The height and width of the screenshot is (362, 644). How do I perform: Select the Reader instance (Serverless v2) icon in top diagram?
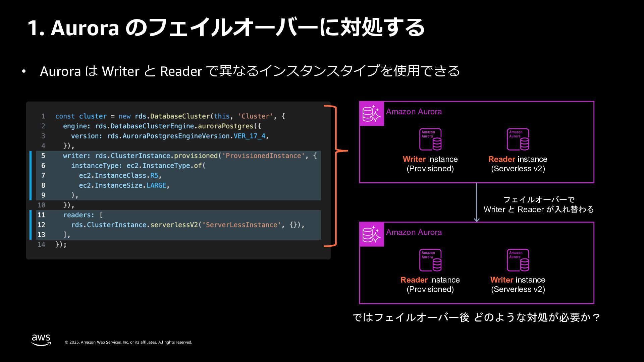(x=518, y=139)
